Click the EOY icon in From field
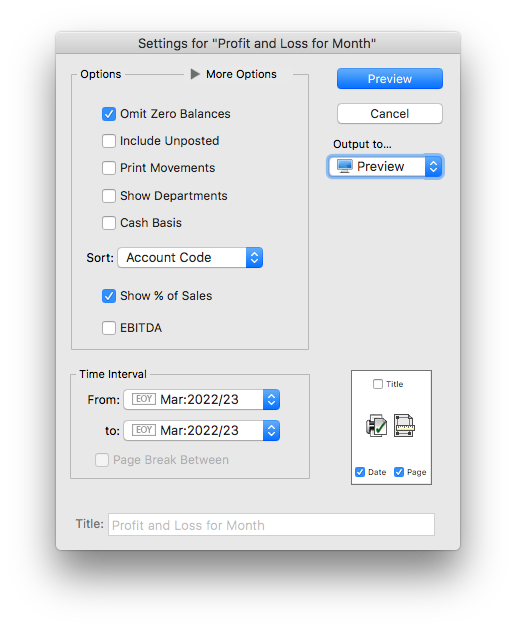516x630 pixels. coord(143,399)
